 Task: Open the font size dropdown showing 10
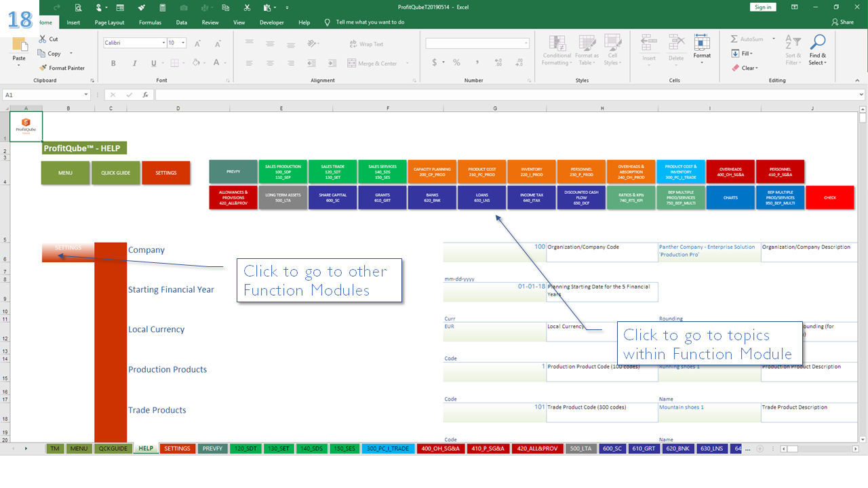pyautogui.click(x=184, y=43)
